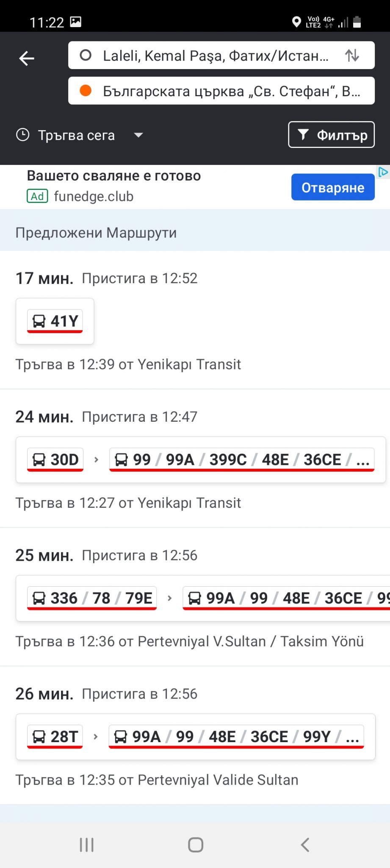Select the 24 мин. route arriving 12:47
The image size is (390, 868).
click(x=195, y=417)
